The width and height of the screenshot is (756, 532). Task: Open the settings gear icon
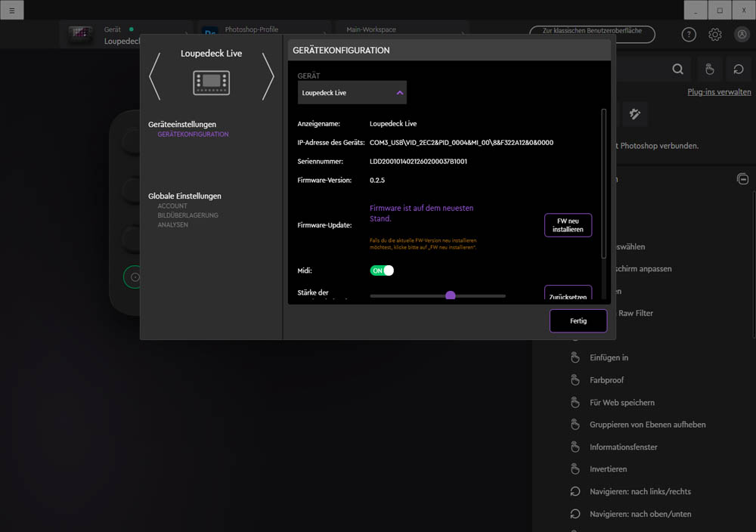point(715,35)
